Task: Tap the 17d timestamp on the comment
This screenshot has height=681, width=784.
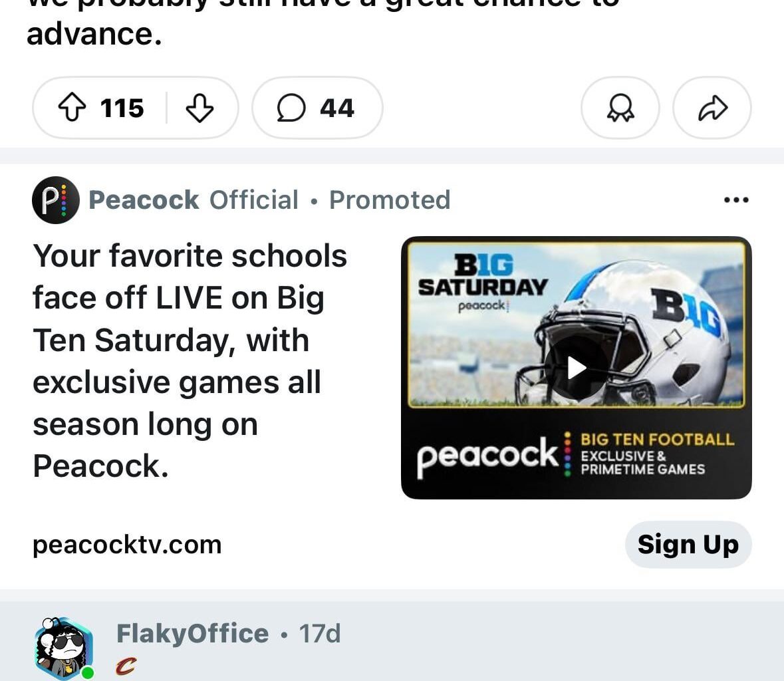Action: pos(320,633)
